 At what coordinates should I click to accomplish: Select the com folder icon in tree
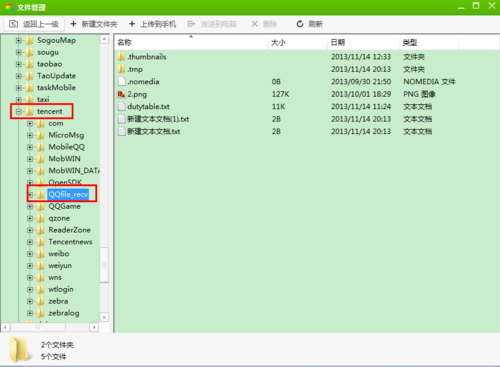click(x=41, y=124)
